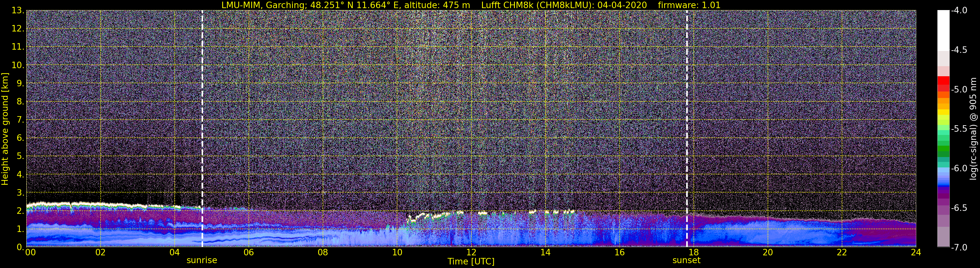Click the 'sunset' label below the time axis

coord(686,261)
